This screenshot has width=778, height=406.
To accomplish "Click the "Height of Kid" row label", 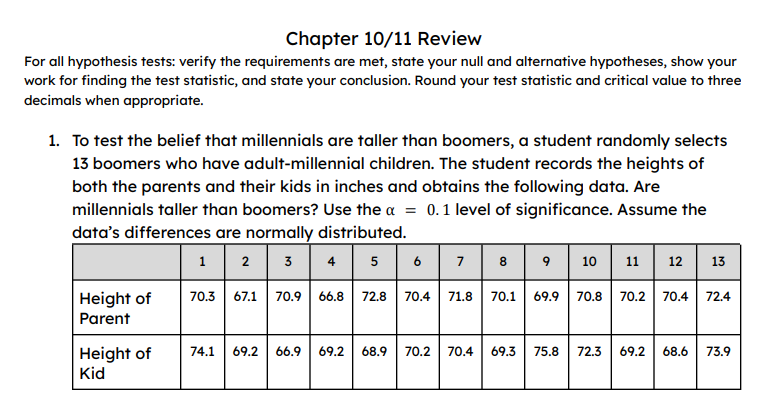I will click(115, 363).
